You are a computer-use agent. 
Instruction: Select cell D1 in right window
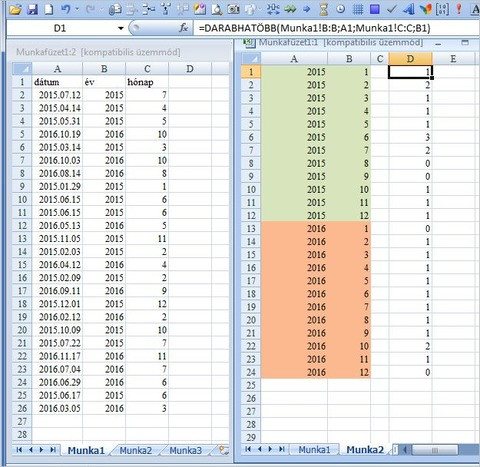pos(410,72)
